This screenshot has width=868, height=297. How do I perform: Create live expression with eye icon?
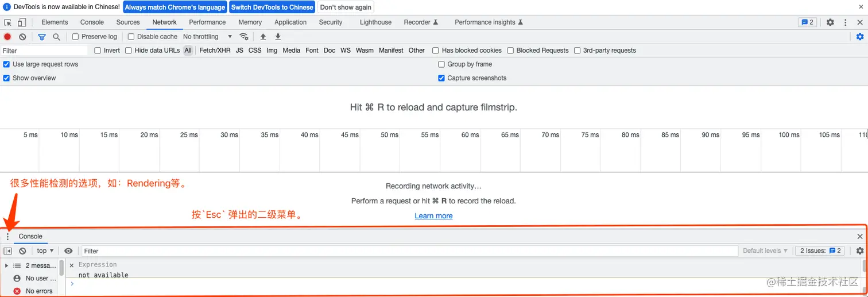click(68, 251)
